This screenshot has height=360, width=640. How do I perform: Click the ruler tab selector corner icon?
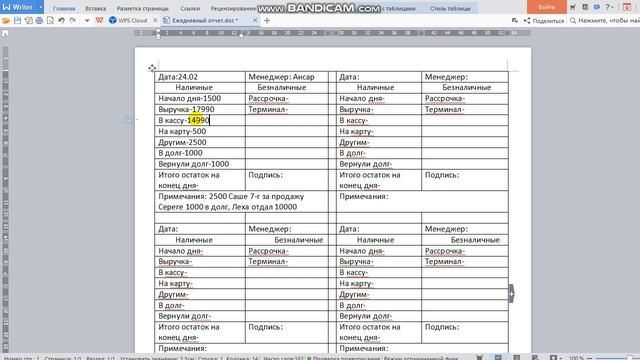coord(5,33)
